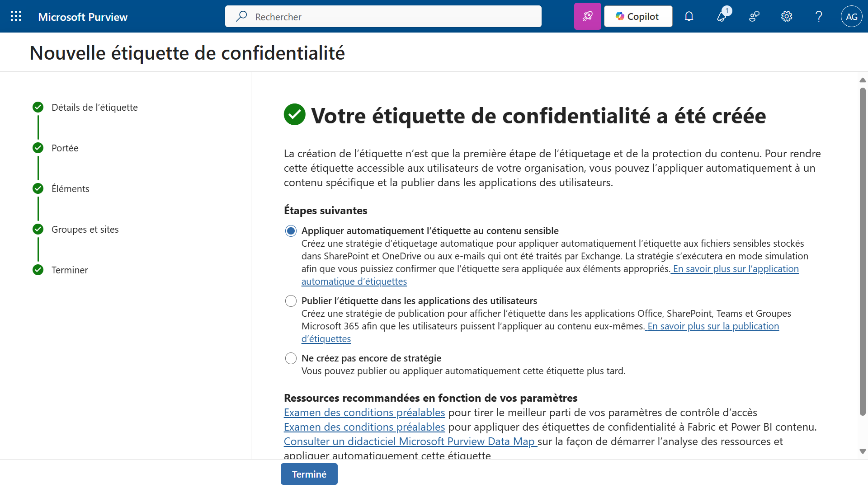Open 'Consulter un didacticiel Microsoft Purview Data Map' link
Screen dimensions: 868x488
(410, 441)
